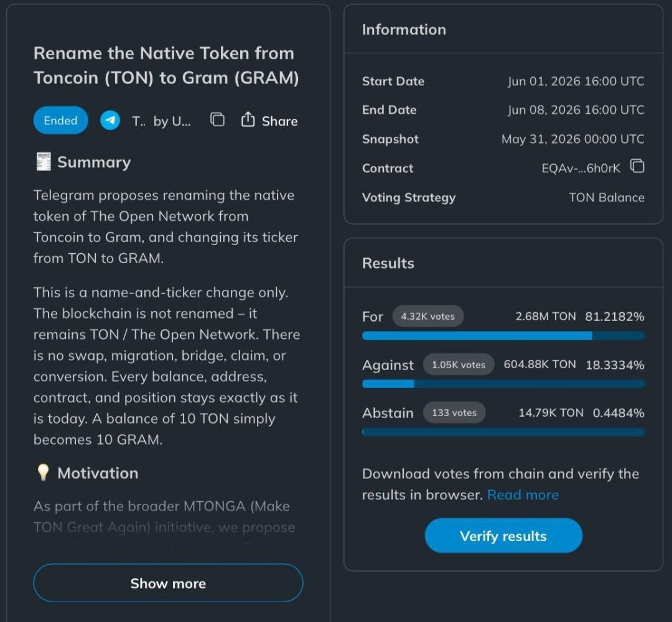Click the 2.68M TON amount
Image resolution: width=672 pixels, height=622 pixels.
point(546,316)
